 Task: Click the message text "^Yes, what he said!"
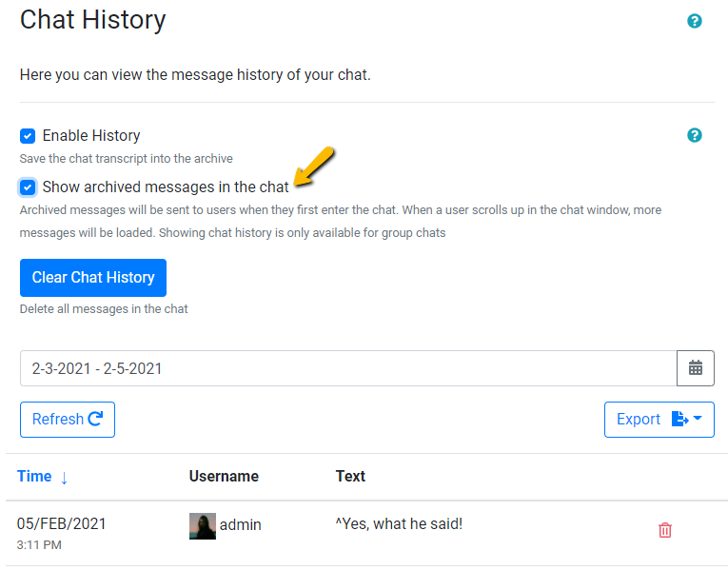pyautogui.click(x=399, y=523)
